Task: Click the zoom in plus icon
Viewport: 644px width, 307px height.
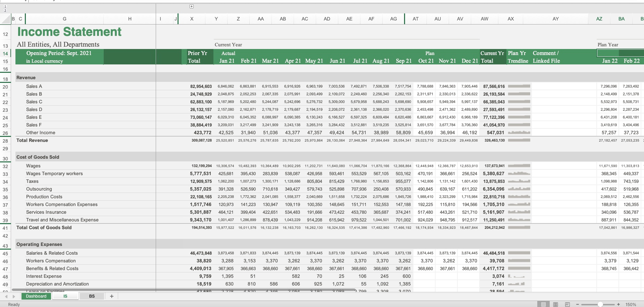Action: (x=618, y=304)
